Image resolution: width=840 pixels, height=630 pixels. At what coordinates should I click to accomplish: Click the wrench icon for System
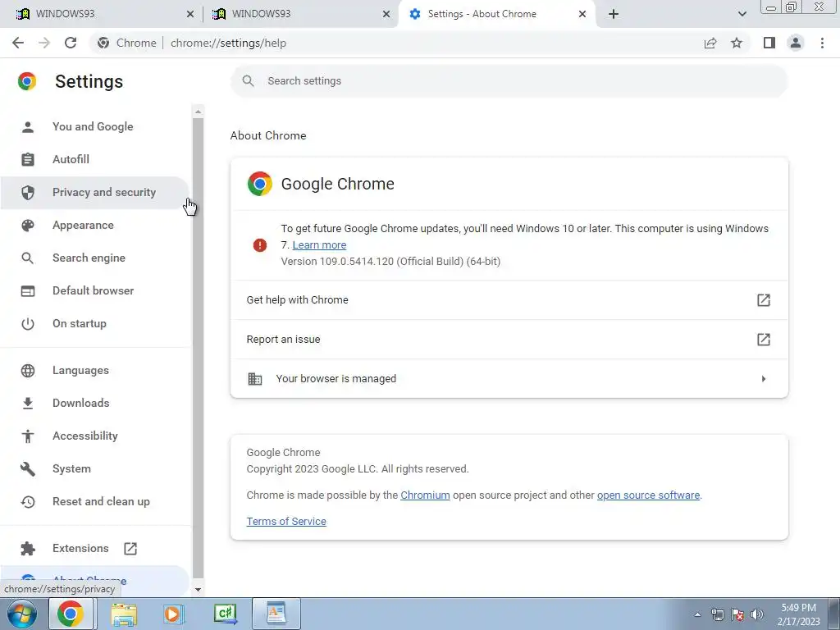click(x=28, y=469)
